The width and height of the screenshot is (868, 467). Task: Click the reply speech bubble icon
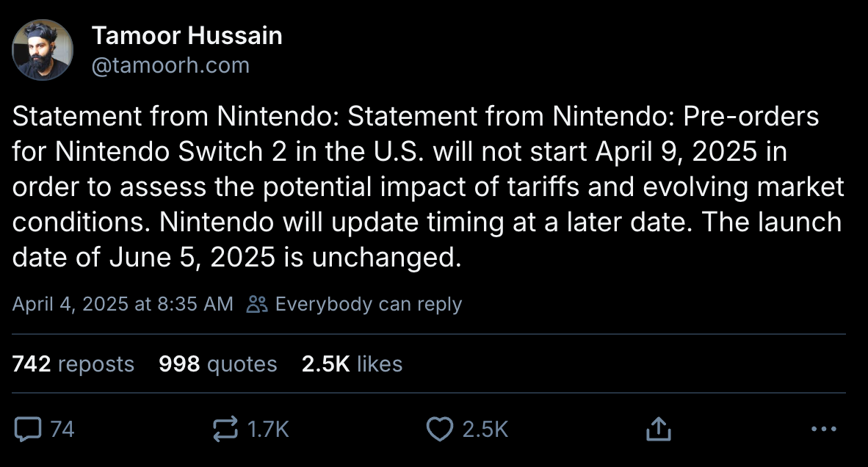(x=28, y=430)
